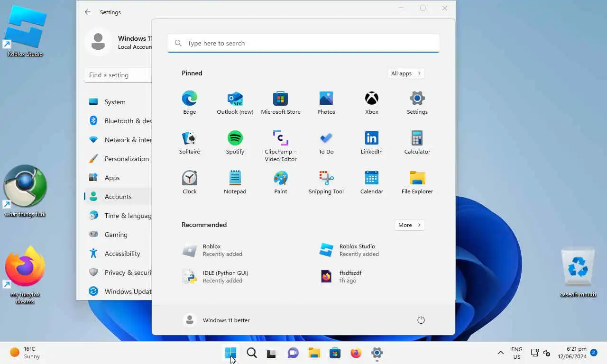Click Find a setting search field
This screenshot has width=607, height=364.
tap(118, 75)
